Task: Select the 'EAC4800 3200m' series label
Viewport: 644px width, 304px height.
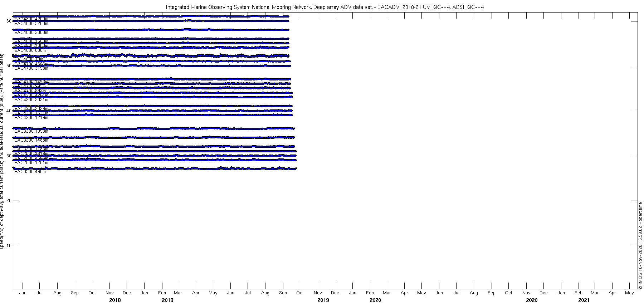Action: tap(31, 24)
